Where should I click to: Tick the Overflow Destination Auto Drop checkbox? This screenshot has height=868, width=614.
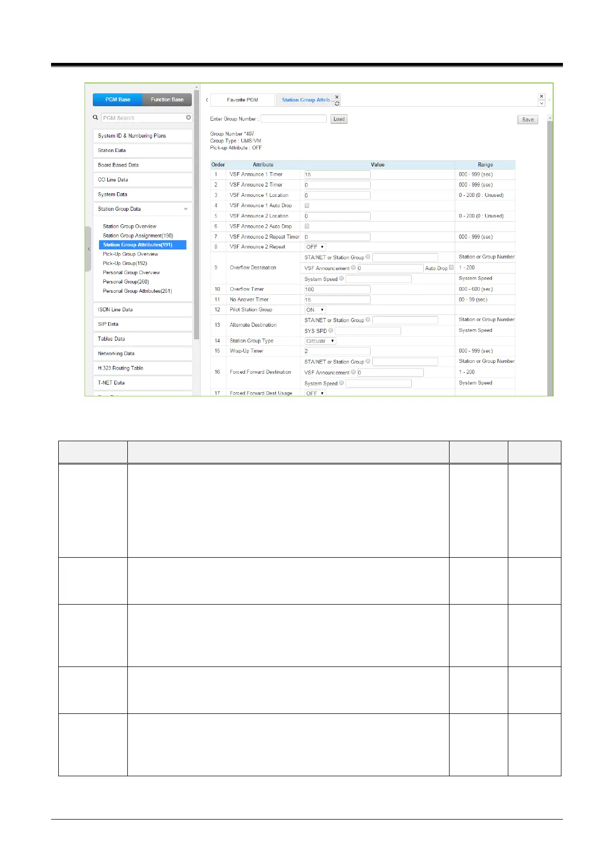[x=452, y=268]
